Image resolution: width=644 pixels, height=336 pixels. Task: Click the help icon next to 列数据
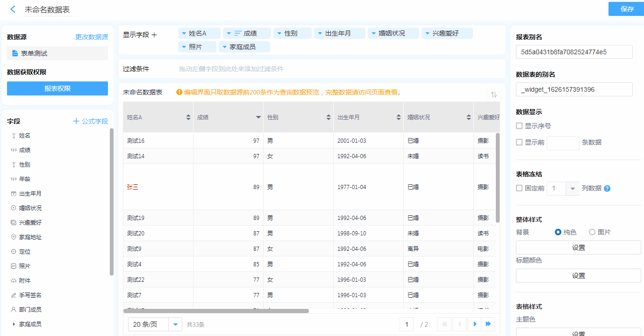click(x=607, y=189)
